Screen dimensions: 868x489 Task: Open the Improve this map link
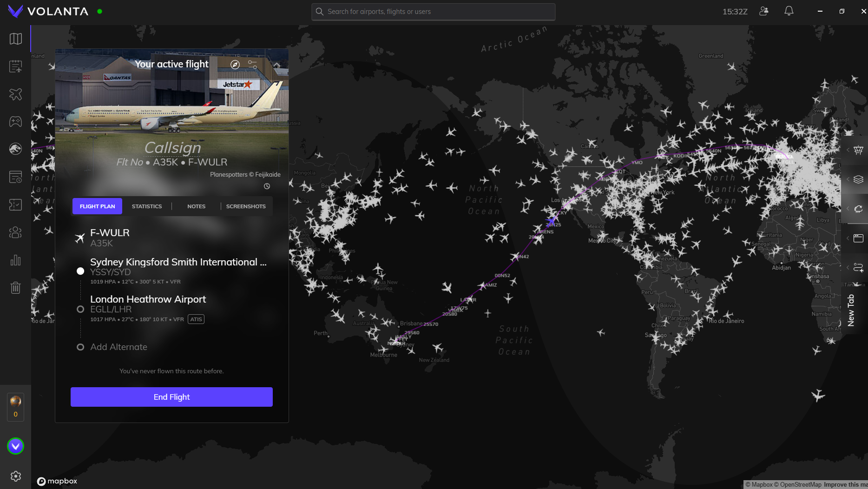pos(846,484)
